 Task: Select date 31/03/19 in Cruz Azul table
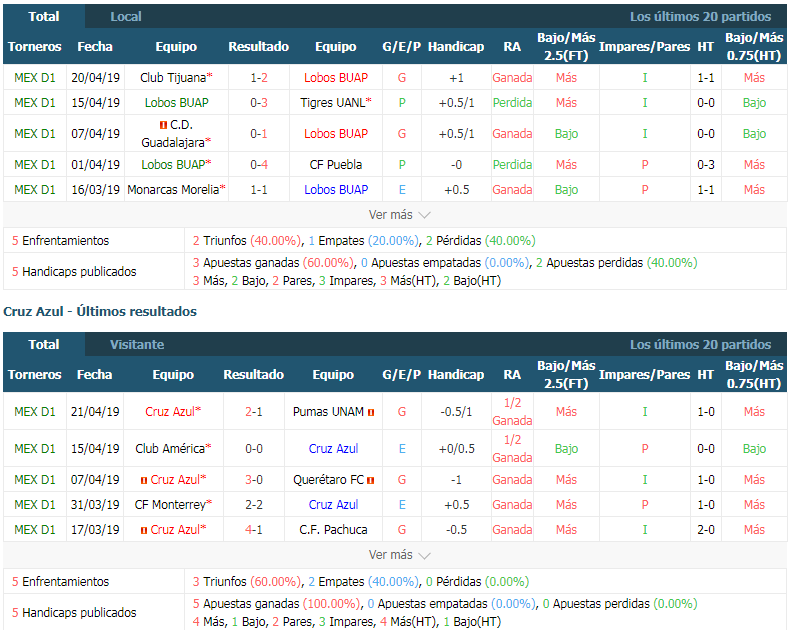click(95, 505)
